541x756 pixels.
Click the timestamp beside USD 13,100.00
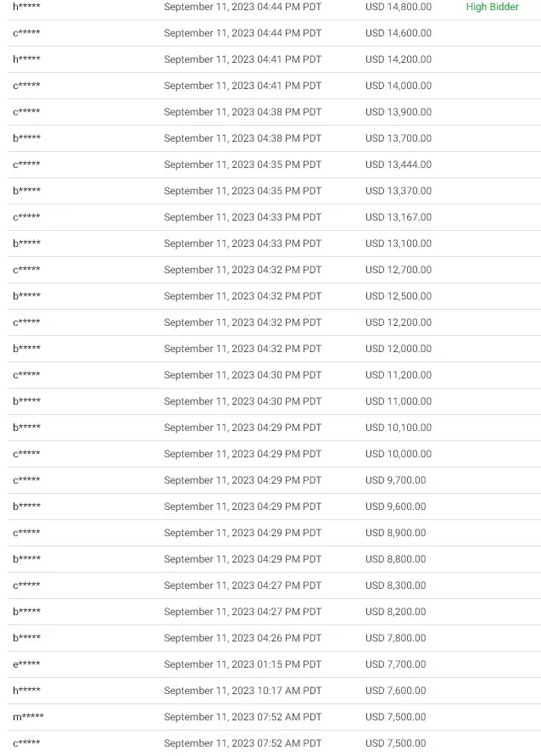243,244
